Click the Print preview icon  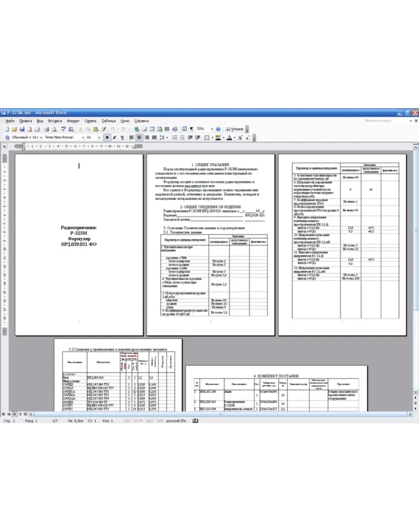point(54,129)
